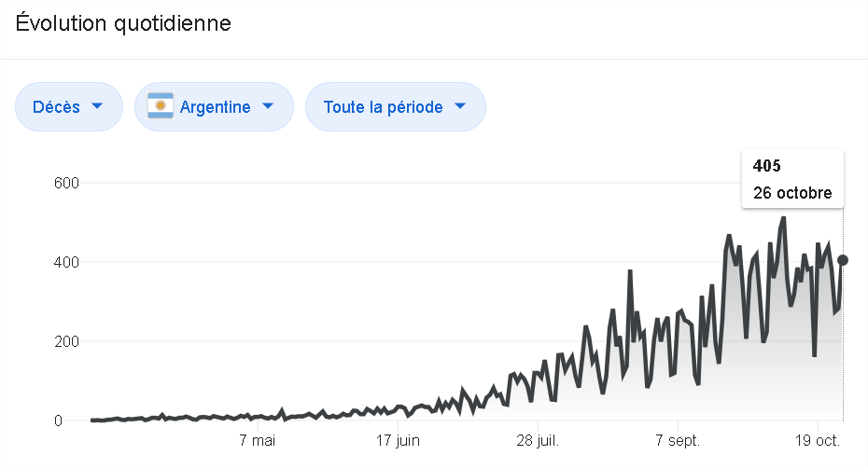Expand the Toute la période selector
Viewport: 868px width, 469px height.
coord(395,107)
